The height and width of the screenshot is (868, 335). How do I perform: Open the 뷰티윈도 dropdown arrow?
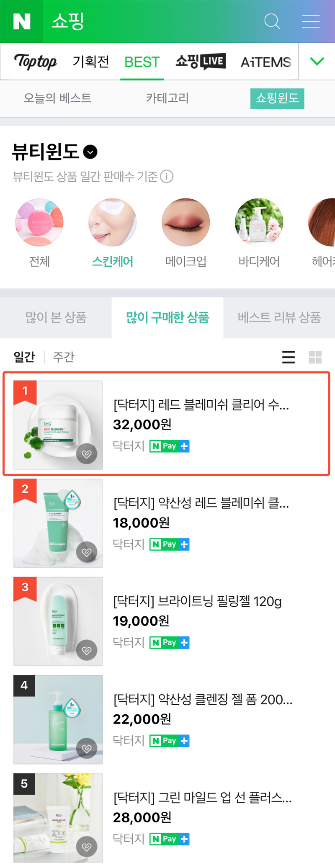click(90, 152)
